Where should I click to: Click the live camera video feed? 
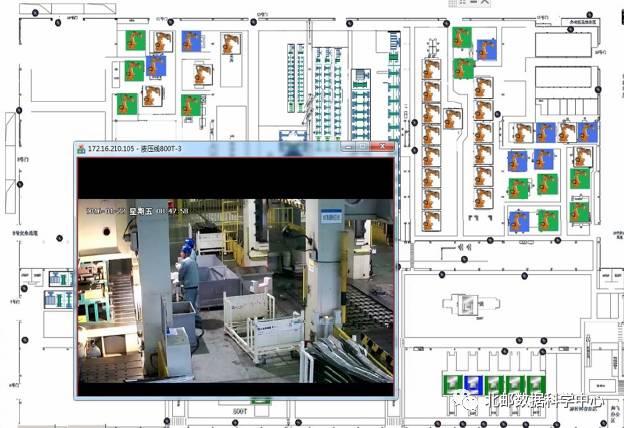238,290
